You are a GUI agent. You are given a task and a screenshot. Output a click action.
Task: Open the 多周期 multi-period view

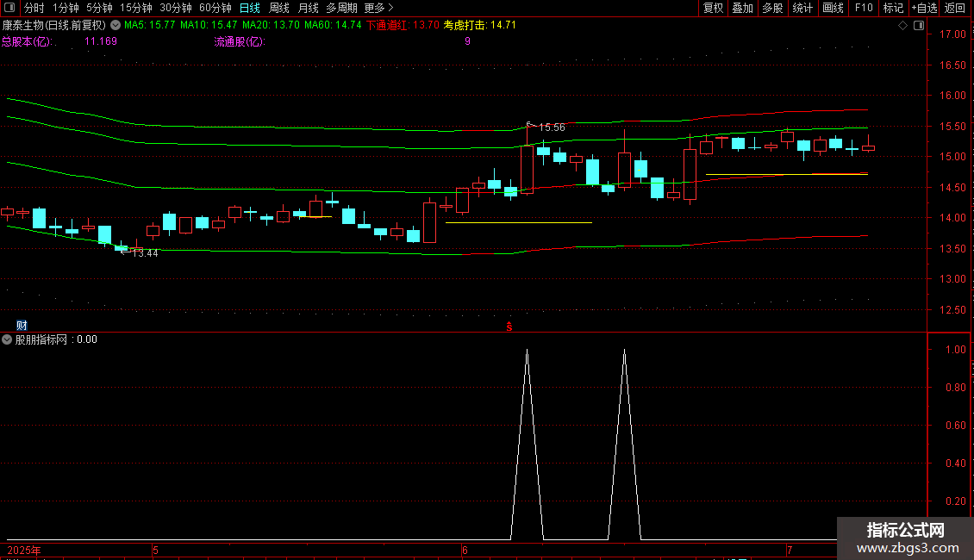pyautogui.click(x=341, y=8)
